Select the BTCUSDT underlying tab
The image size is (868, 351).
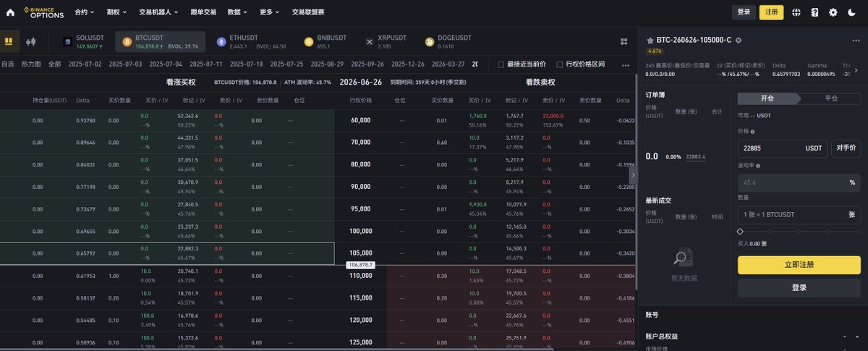161,42
